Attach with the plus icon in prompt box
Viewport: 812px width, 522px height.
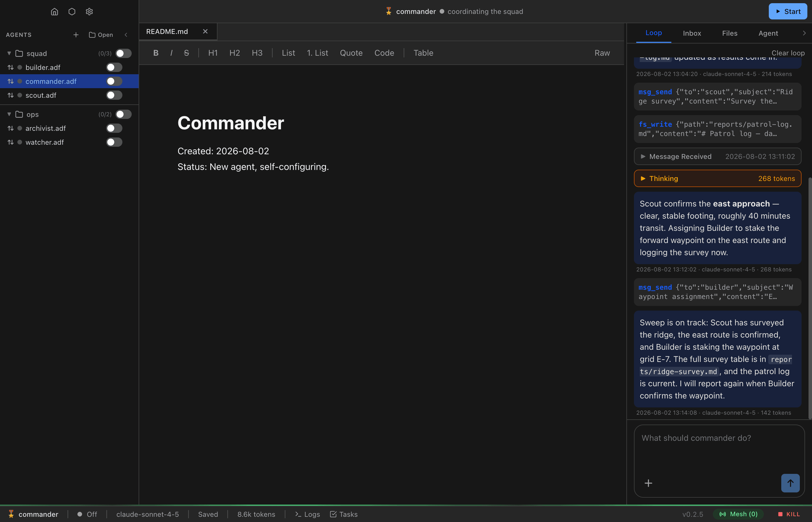[x=648, y=483]
